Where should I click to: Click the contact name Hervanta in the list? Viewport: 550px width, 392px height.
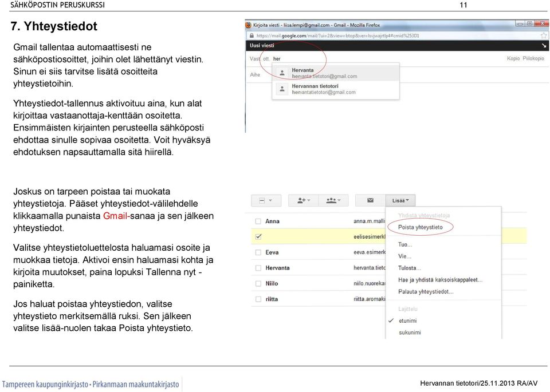click(x=277, y=268)
